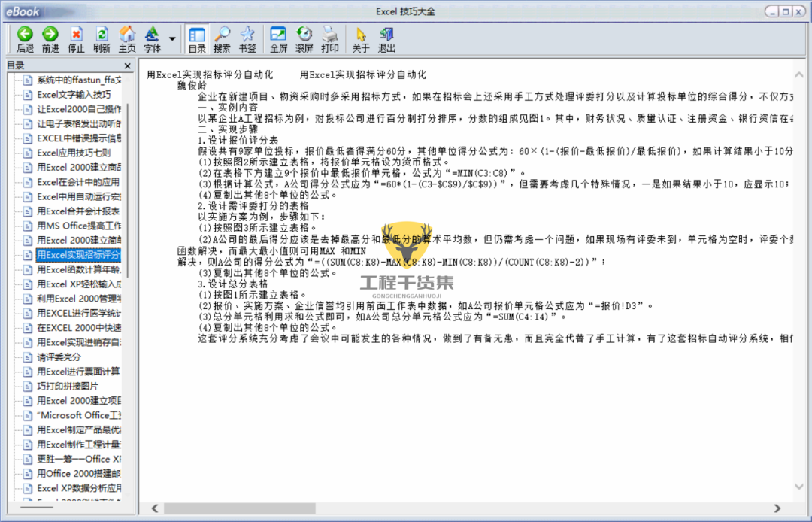The height and width of the screenshot is (522, 812).
Task: Print the page with 打印
Action: click(x=329, y=40)
